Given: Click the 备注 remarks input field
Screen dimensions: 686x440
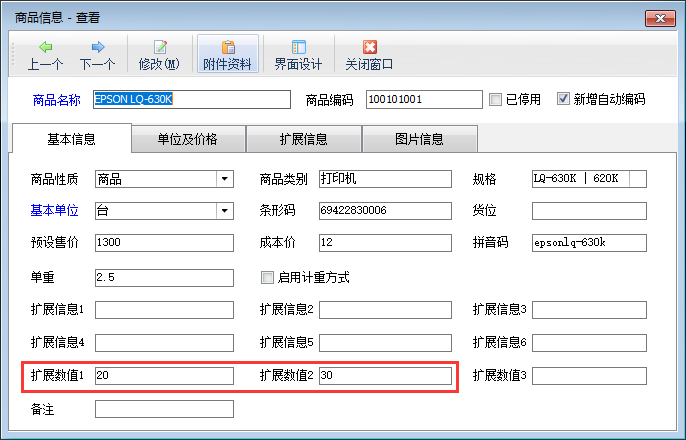Looking at the screenshot, I should (x=163, y=409).
